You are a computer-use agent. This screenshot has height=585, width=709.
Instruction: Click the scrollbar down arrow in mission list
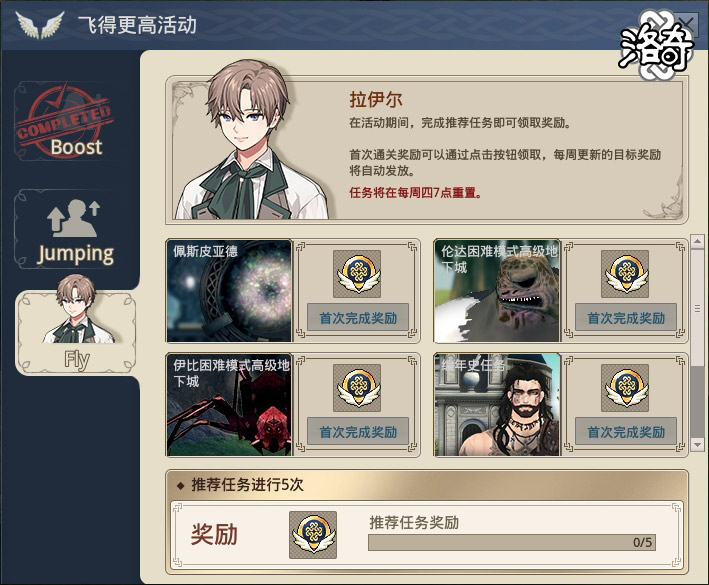pos(697,444)
